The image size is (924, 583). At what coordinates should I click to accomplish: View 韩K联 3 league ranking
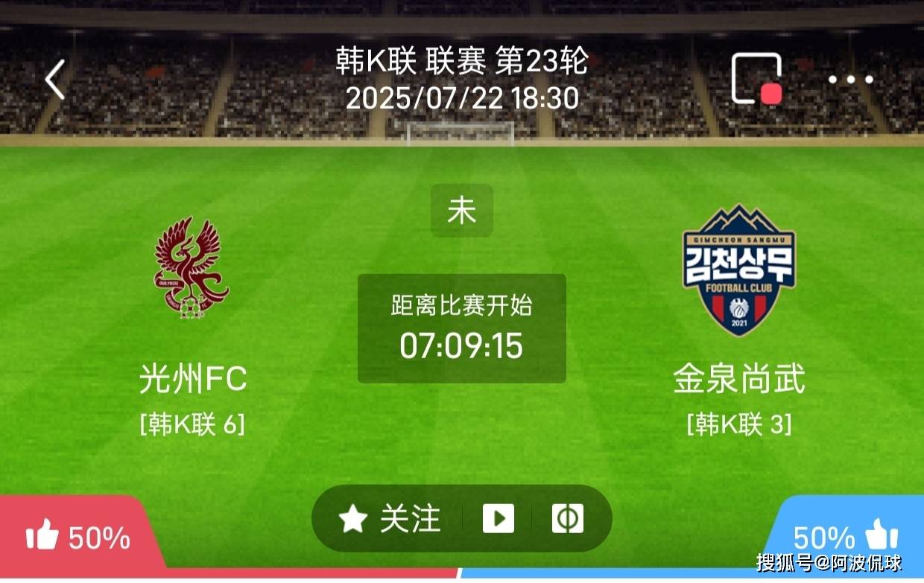[739, 424]
